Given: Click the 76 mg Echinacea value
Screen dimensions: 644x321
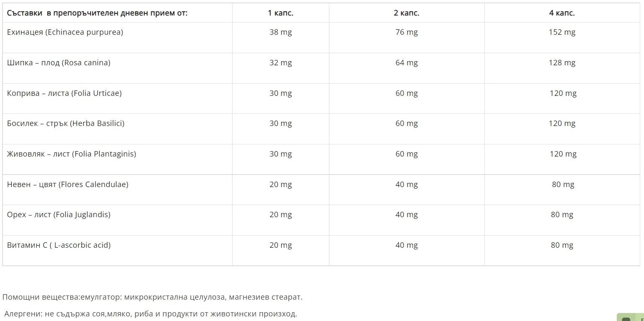Looking at the screenshot, I should point(406,32).
